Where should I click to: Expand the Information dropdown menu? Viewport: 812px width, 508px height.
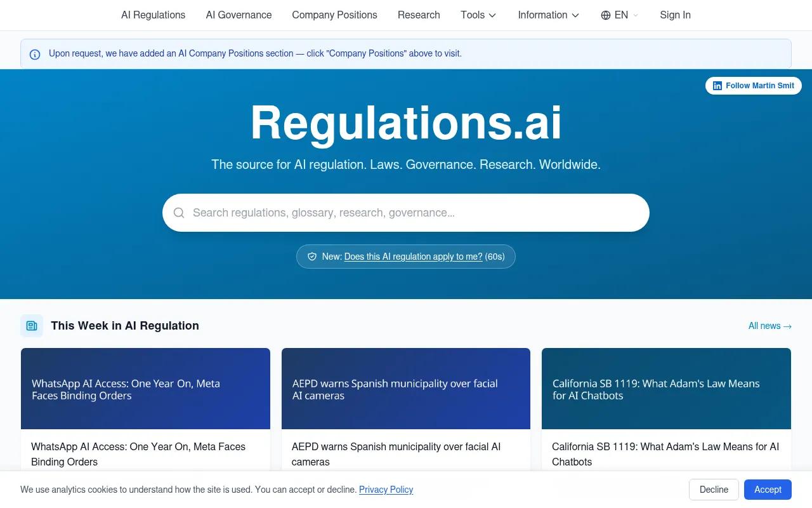tap(549, 15)
